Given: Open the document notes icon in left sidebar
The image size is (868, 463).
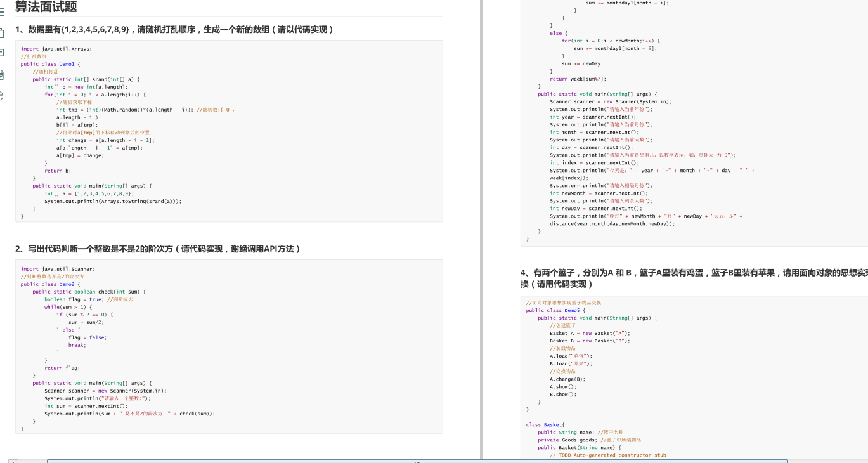Looking at the screenshot, I should pos(2,74).
